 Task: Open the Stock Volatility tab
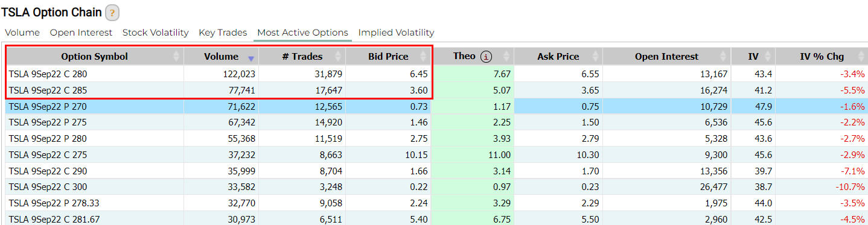tap(156, 33)
